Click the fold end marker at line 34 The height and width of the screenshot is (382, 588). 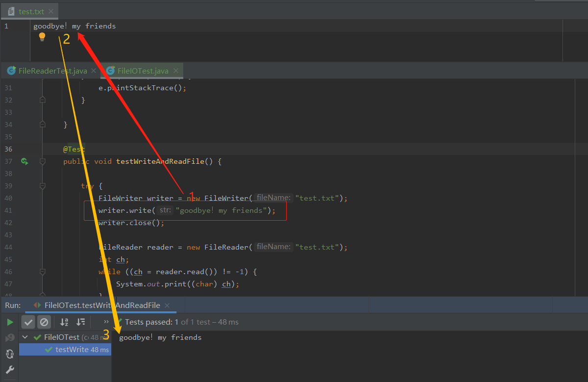(43, 125)
